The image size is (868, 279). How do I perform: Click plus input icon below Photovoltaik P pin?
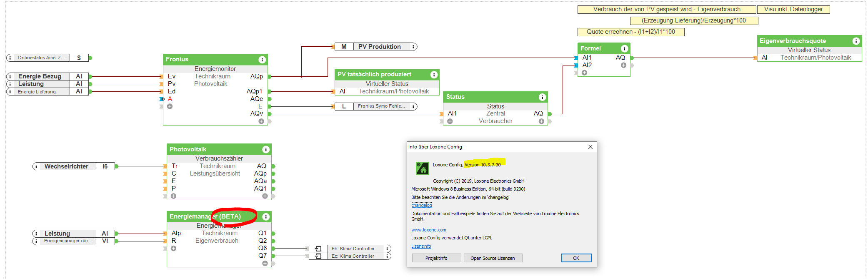(173, 196)
